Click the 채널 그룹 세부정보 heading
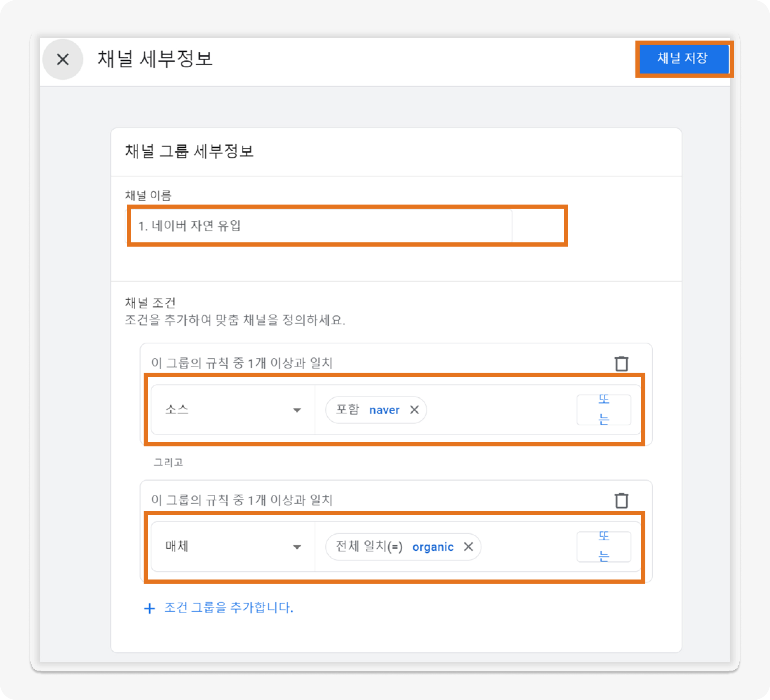This screenshot has height=700, width=770. [x=189, y=151]
